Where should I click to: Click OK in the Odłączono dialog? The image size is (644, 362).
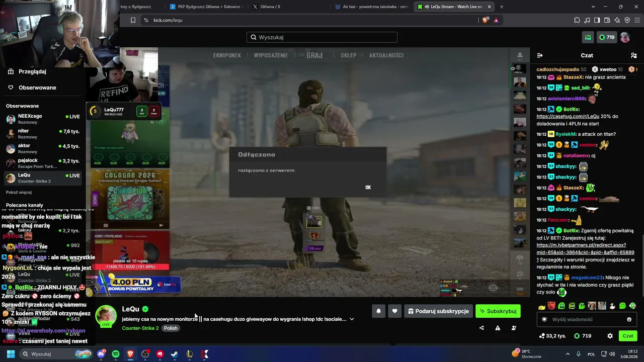pyautogui.click(x=368, y=187)
